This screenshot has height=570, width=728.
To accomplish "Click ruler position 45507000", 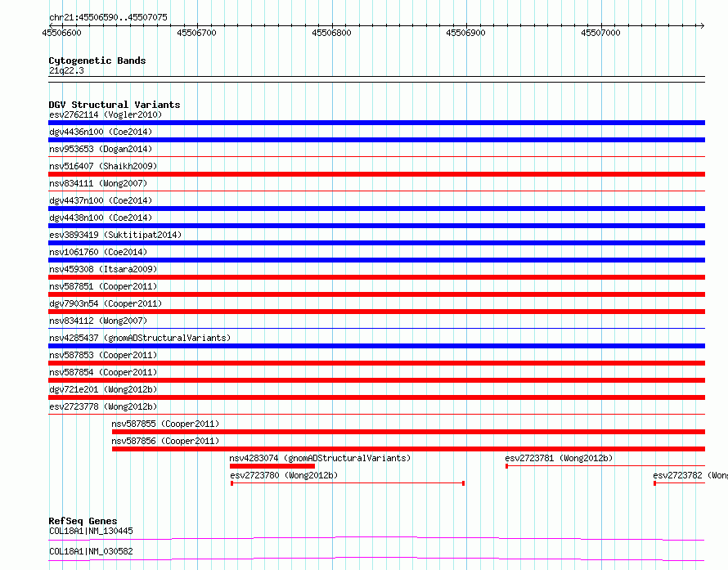I will pyautogui.click(x=600, y=33).
